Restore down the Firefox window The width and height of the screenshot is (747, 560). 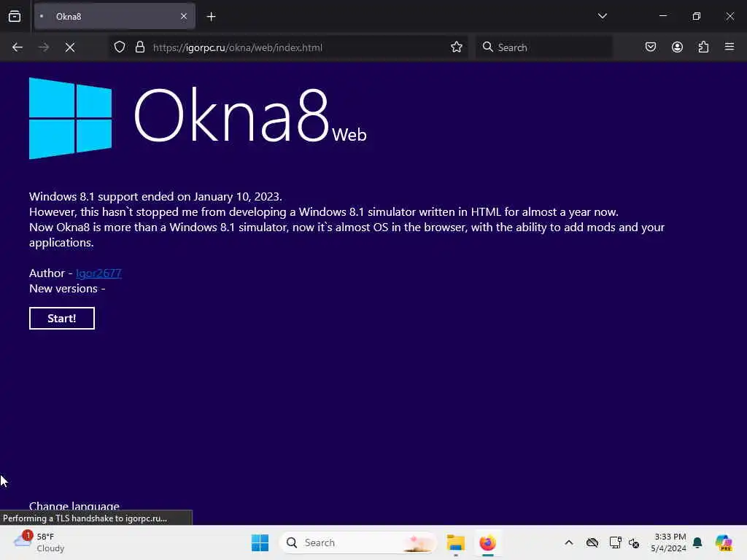pyautogui.click(x=696, y=16)
